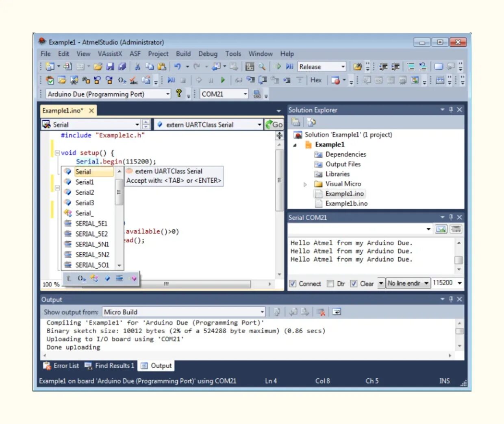The width and height of the screenshot is (504, 424).
Task: Click the clear output icon in Output toolbar
Action: (321, 312)
